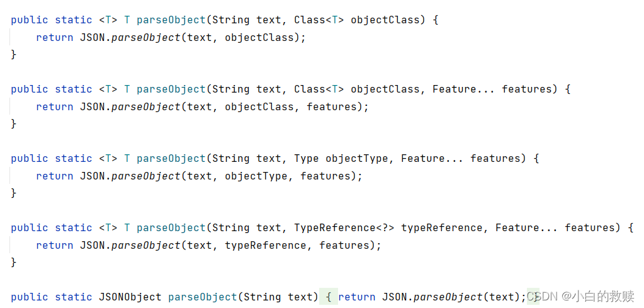Image resolution: width=644 pixels, height=308 pixels.
Task: Click the static keyword in the second method
Action: click(74, 89)
